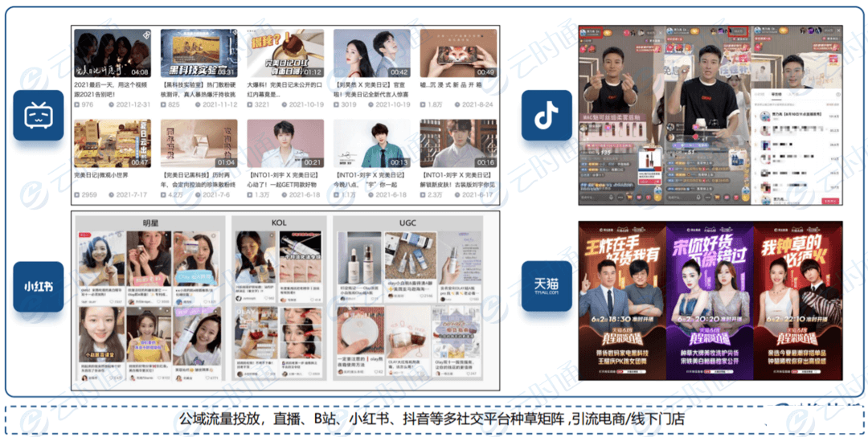Click the bottom caption about 公域流量投放

tap(432, 419)
